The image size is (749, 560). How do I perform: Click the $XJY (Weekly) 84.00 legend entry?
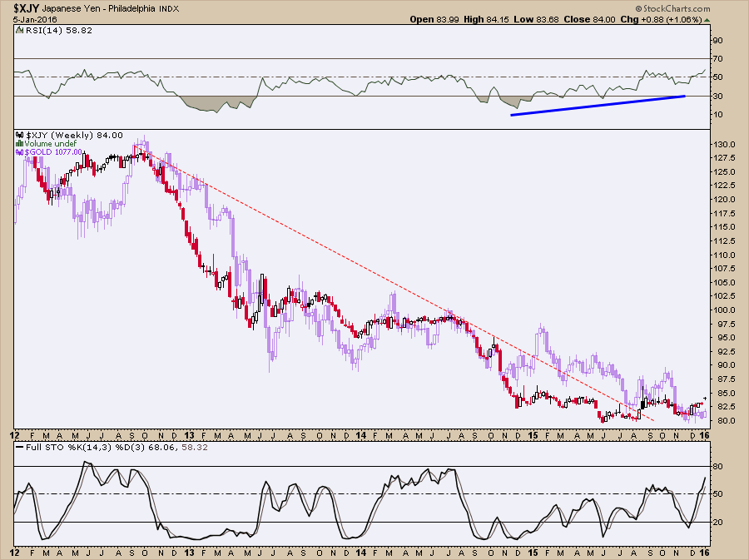click(73, 136)
